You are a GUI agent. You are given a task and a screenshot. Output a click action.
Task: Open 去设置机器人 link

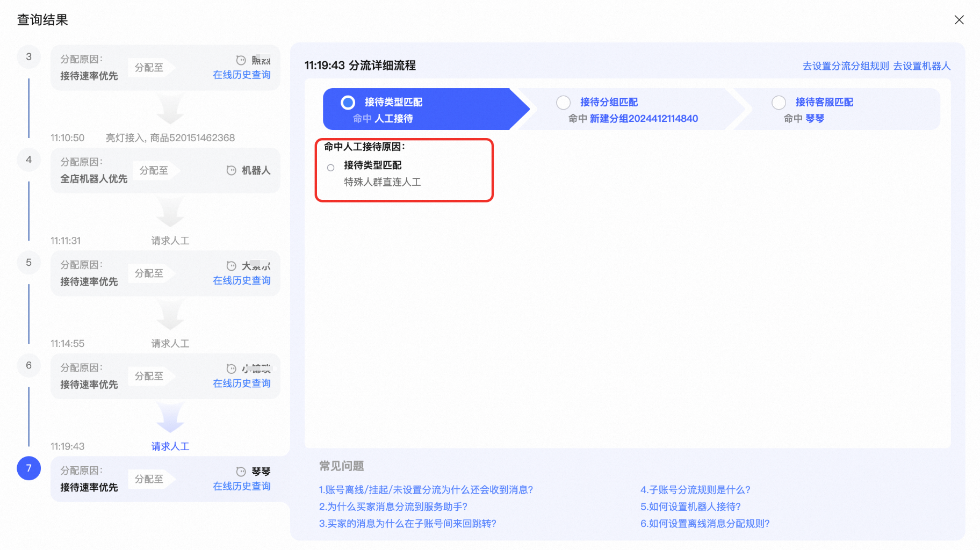pyautogui.click(x=922, y=66)
